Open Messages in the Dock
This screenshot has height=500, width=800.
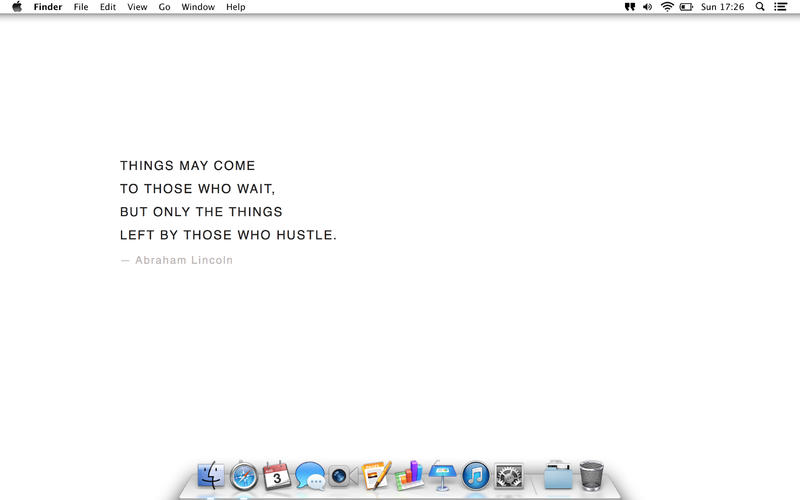coord(310,476)
